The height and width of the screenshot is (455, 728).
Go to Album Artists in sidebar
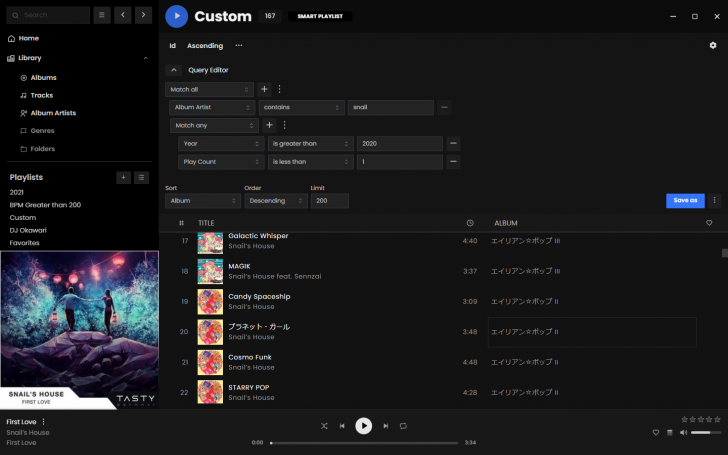(53, 113)
